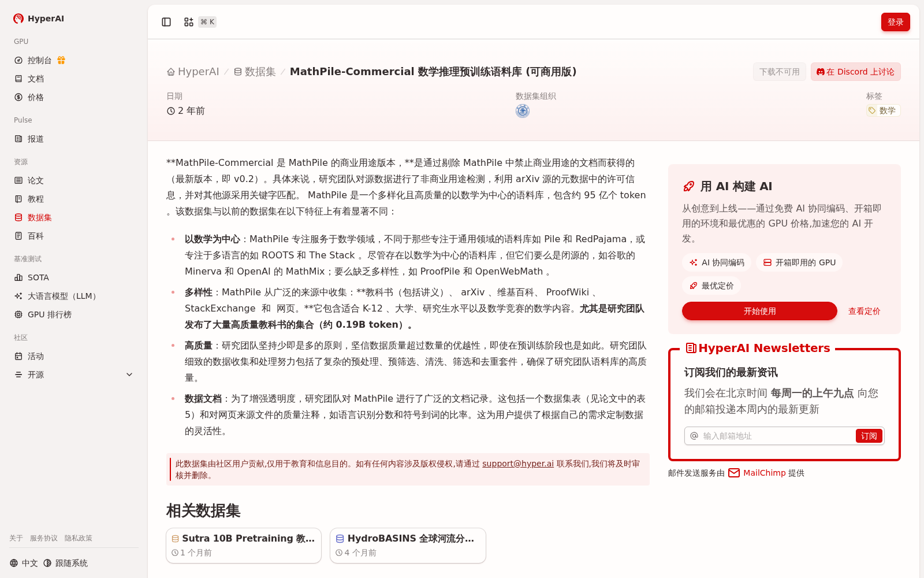
Task: Click HyperAI breadcrumb link
Action: pyautogui.click(x=193, y=72)
